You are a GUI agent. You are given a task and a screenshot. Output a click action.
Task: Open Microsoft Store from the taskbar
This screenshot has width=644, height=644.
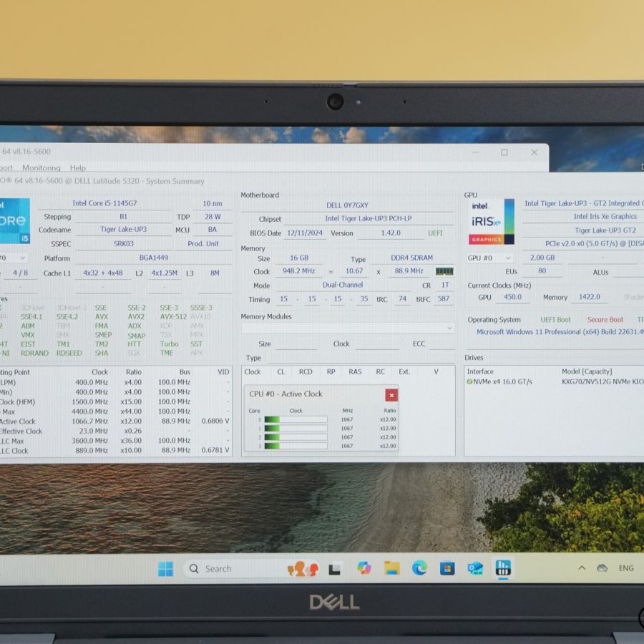tap(447, 569)
